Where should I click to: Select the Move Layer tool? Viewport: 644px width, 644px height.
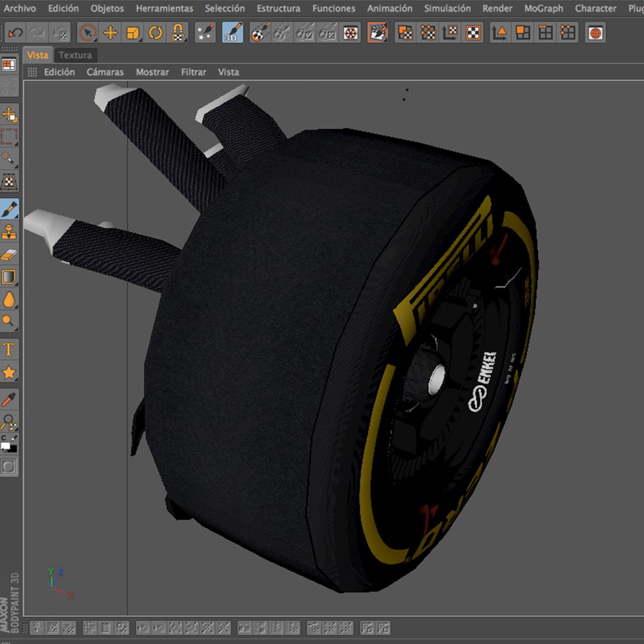tap(9, 115)
